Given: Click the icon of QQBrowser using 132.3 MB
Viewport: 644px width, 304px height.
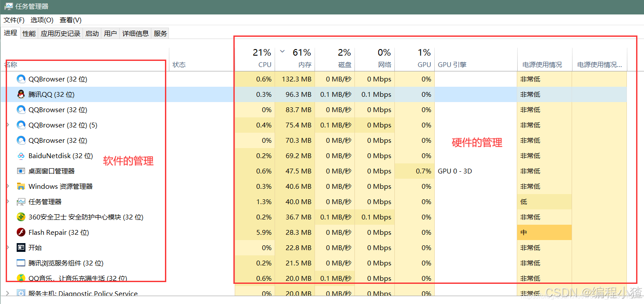Looking at the screenshot, I should tap(21, 79).
